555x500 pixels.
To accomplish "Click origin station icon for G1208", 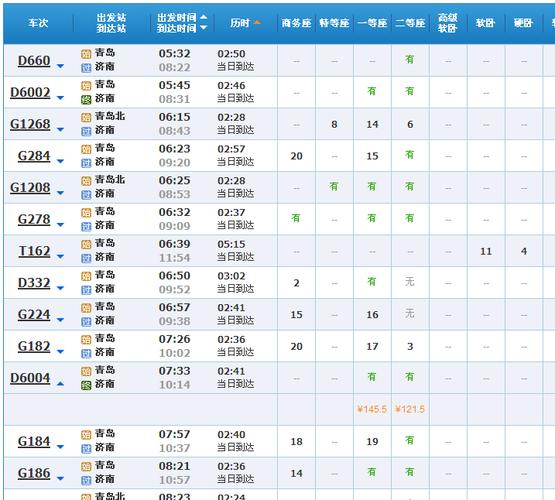I will (x=86, y=181).
